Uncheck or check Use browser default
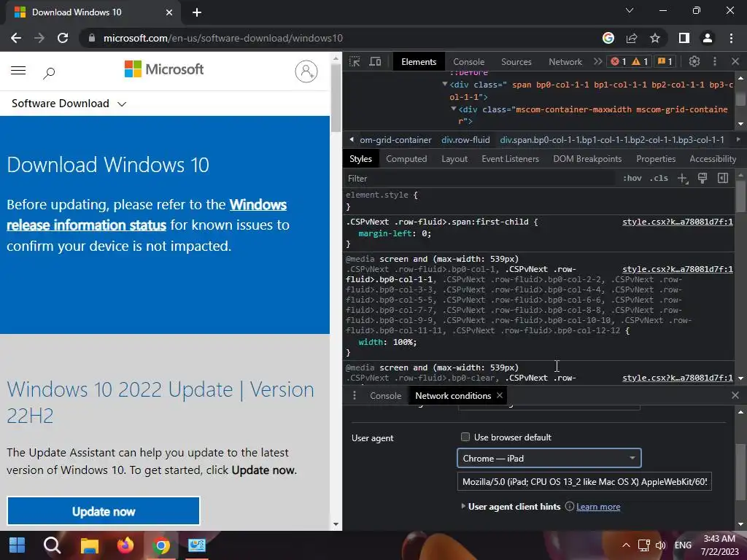 coord(465,437)
